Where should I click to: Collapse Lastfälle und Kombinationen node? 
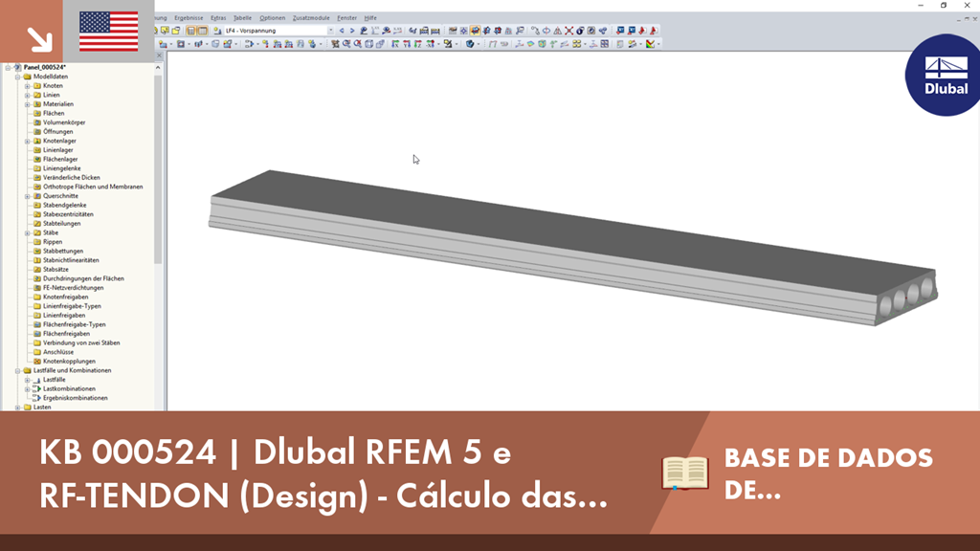coord(18,370)
